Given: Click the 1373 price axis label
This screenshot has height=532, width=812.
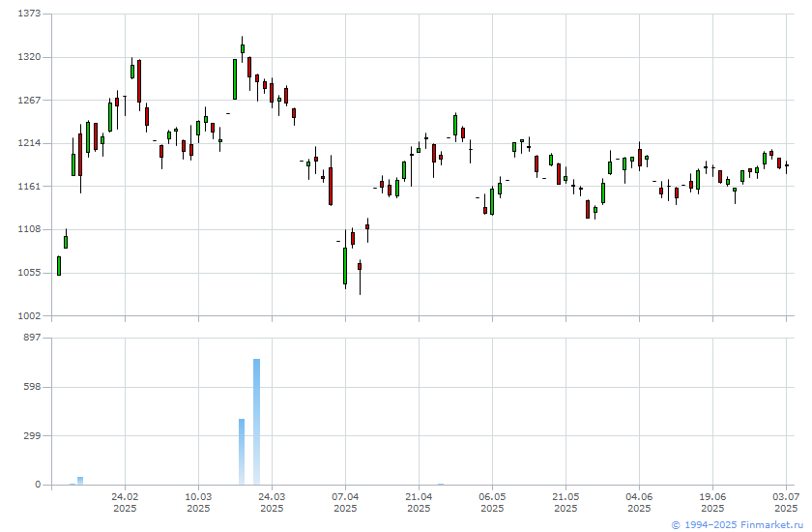Looking at the screenshot, I should (x=29, y=13).
